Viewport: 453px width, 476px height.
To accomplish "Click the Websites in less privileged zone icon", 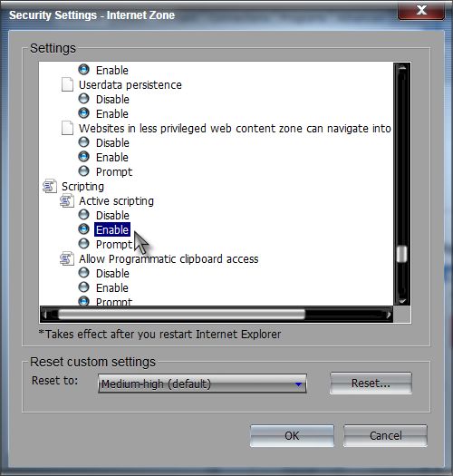I will pos(67,128).
